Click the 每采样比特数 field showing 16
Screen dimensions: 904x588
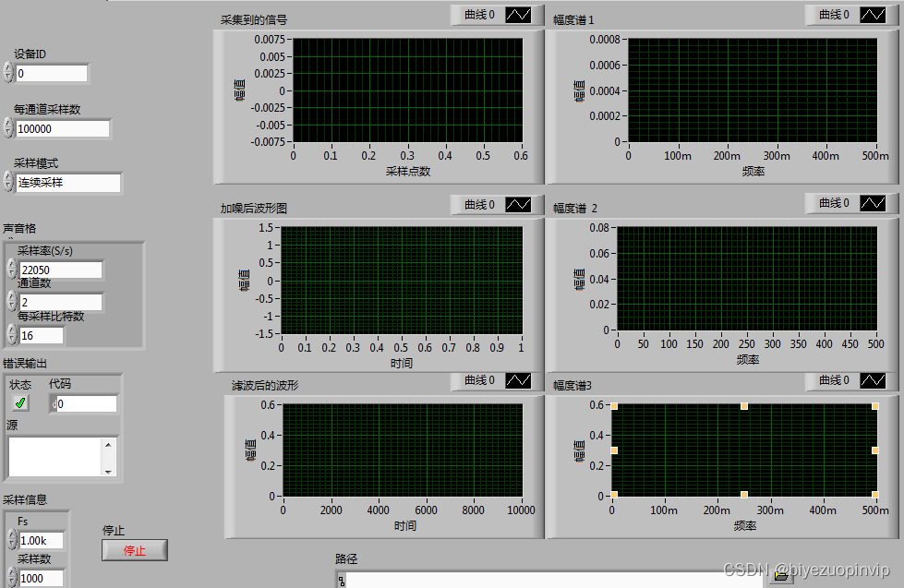pos(42,335)
